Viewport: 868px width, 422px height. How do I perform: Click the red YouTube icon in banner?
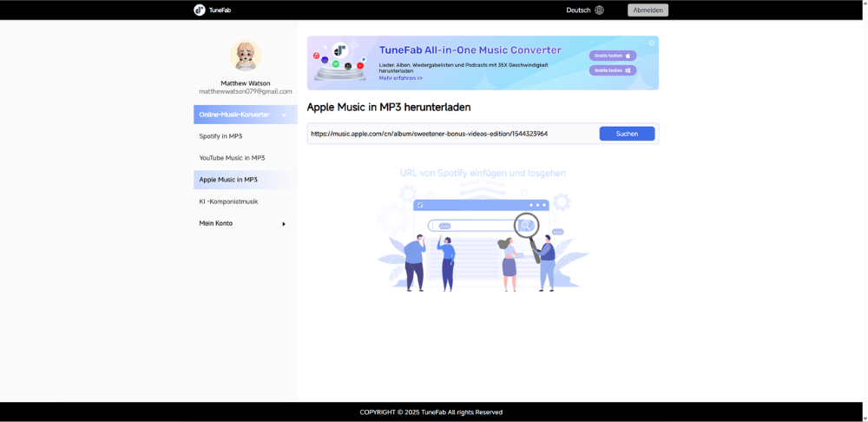tap(360, 65)
